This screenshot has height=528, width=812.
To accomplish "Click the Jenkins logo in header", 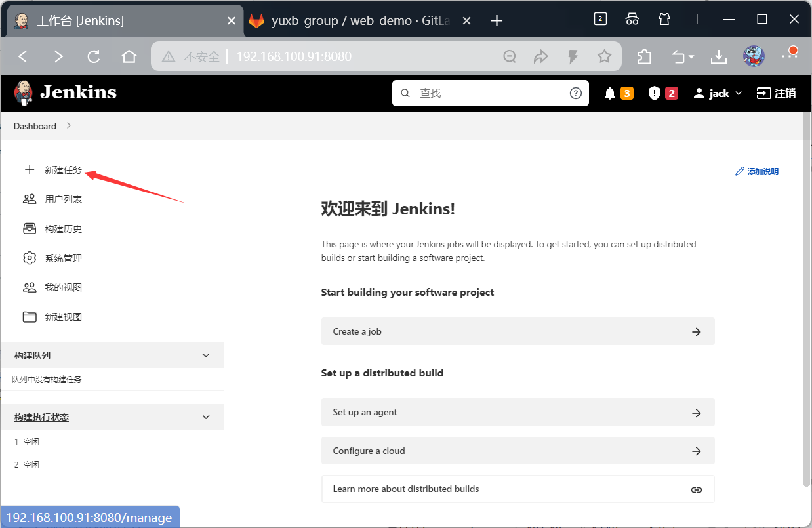I will 65,93.
